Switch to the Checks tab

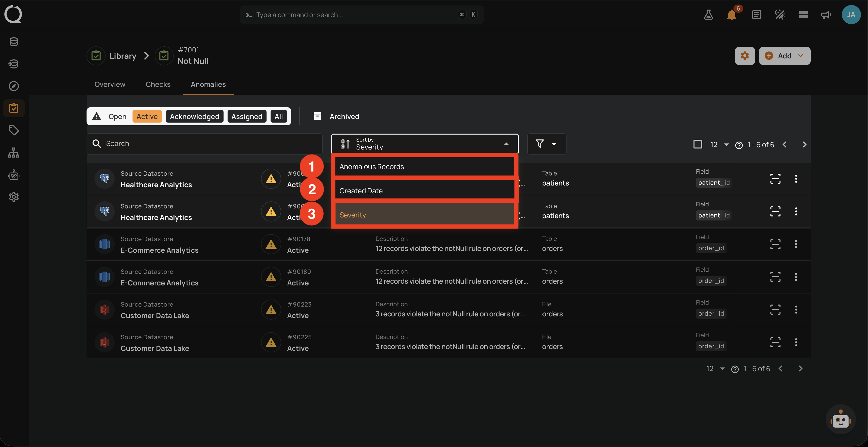158,84
